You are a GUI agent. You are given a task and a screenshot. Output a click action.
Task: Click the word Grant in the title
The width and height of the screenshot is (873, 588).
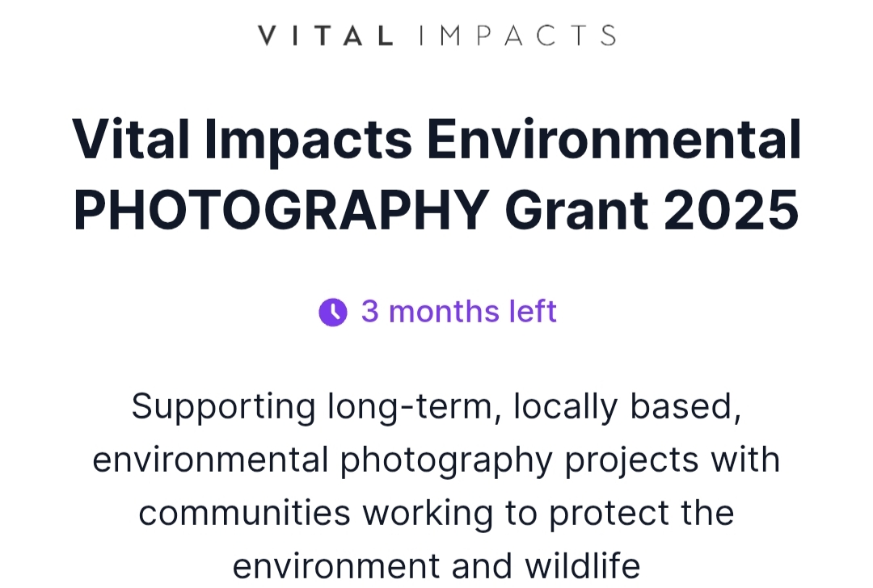(577, 211)
